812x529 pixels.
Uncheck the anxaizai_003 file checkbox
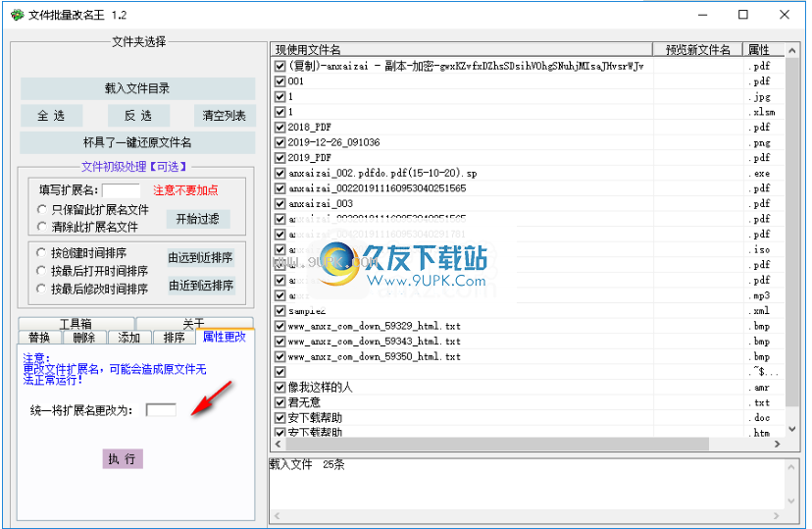point(280,203)
